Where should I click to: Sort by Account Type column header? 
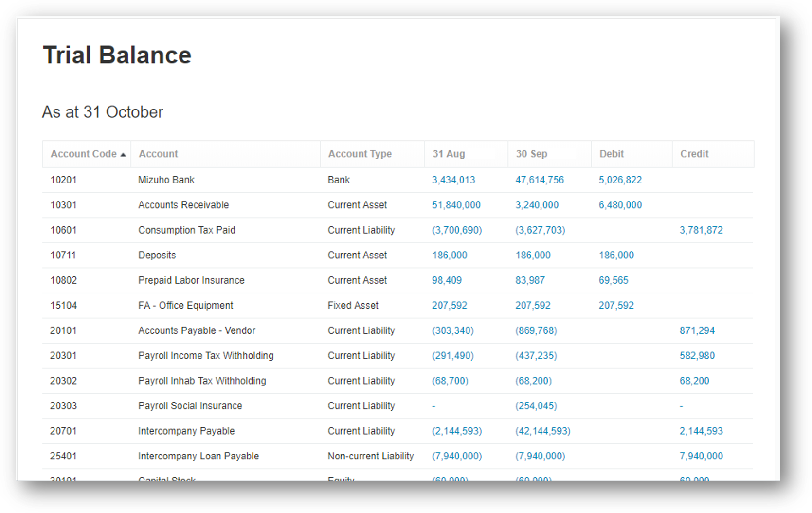point(360,154)
